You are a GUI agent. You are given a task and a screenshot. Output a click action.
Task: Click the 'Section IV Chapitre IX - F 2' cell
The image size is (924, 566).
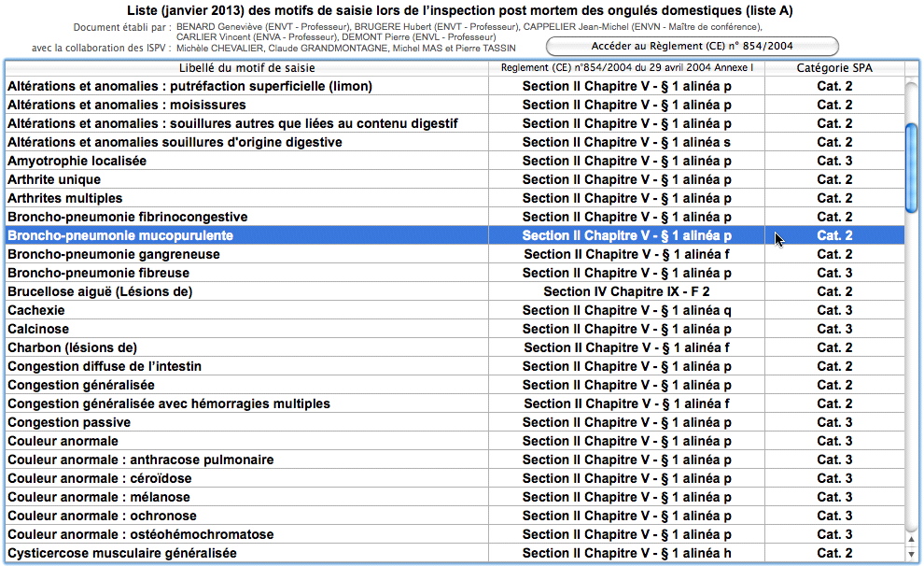tap(626, 292)
